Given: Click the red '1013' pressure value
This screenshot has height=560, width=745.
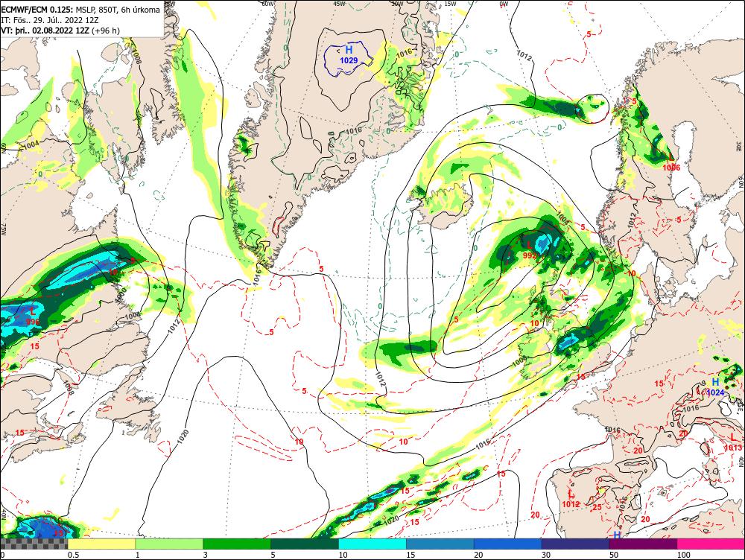Looking at the screenshot, I should pos(733,448).
